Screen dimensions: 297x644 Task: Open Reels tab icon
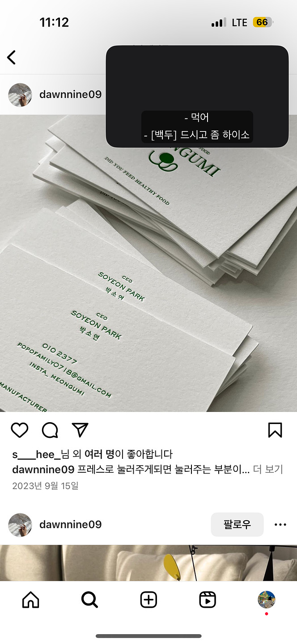click(208, 600)
